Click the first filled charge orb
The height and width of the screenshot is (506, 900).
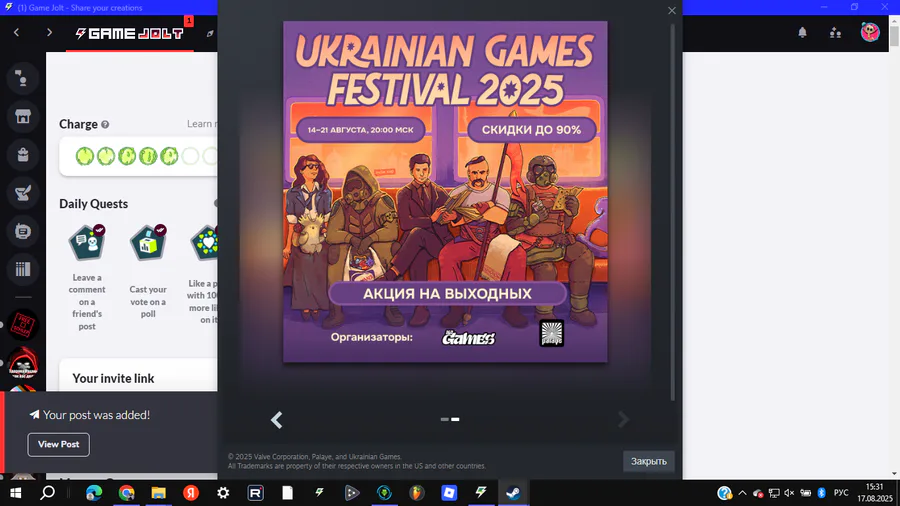(x=85, y=156)
